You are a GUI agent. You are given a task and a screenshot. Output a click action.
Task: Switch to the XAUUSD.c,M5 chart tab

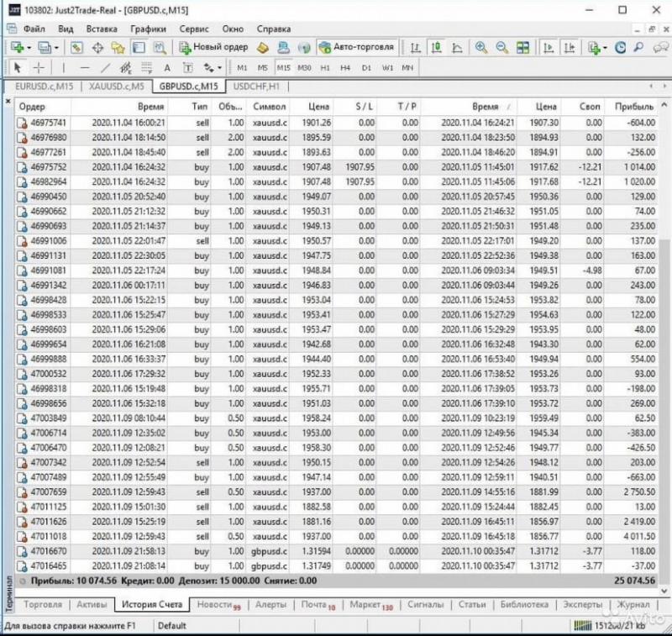pos(116,87)
